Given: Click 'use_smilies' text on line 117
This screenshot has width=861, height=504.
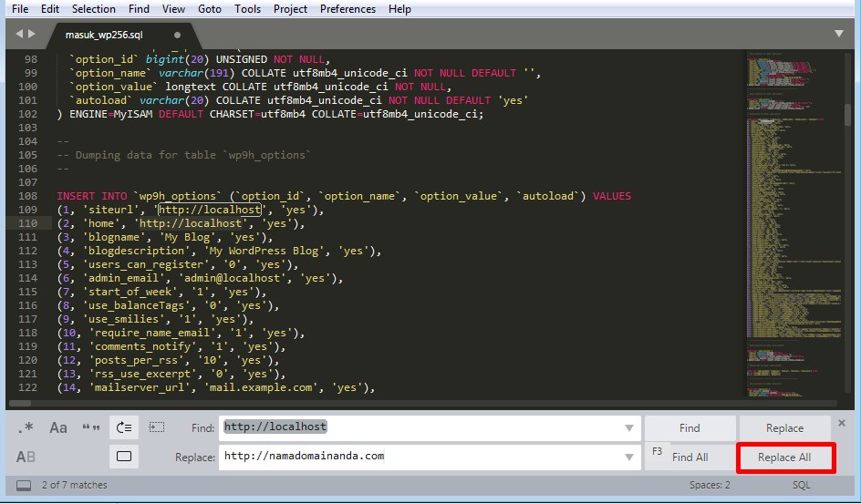Looking at the screenshot, I should (x=123, y=319).
